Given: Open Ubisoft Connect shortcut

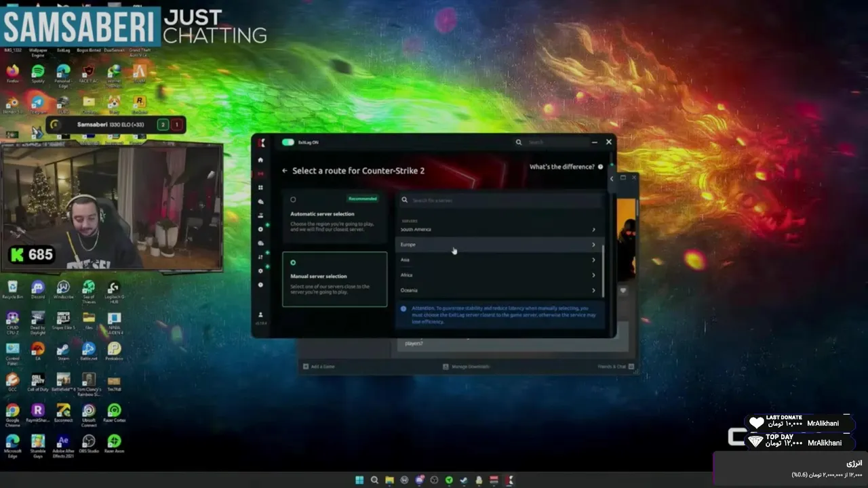Looking at the screenshot, I should (89, 415).
